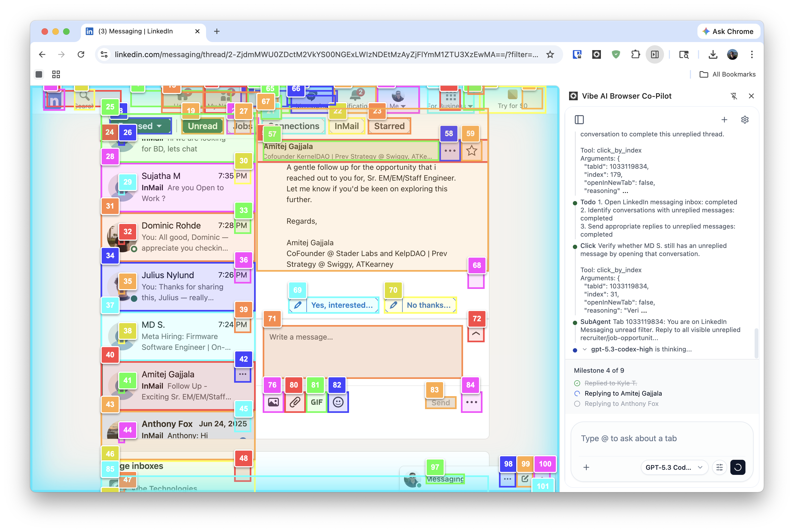Open Chrome extensions puzzle icon
The image size is (794, 532).
(x=635, y=54)
